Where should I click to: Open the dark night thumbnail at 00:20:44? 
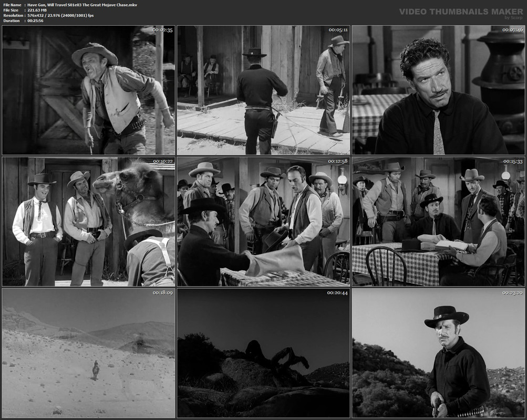tap(264, 353)
